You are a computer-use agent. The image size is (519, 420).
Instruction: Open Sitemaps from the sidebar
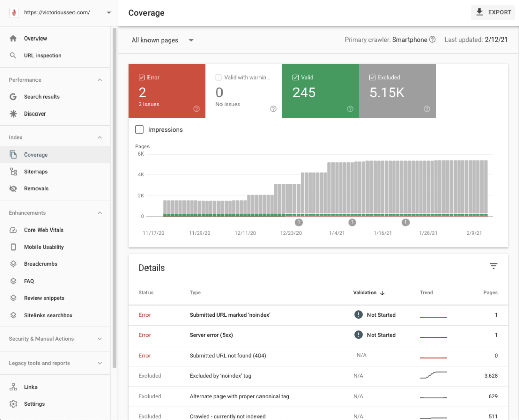(35, 172)
